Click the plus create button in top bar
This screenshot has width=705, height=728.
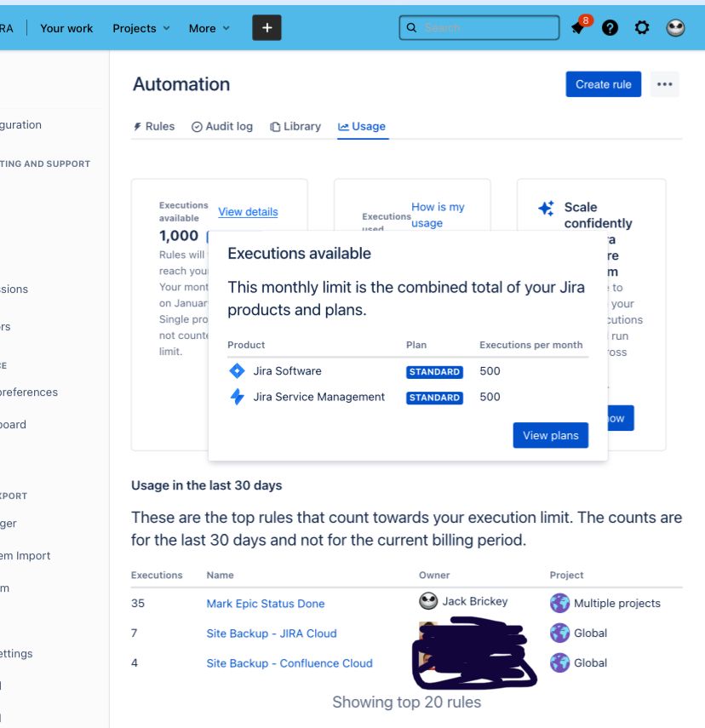coord(267,28)
